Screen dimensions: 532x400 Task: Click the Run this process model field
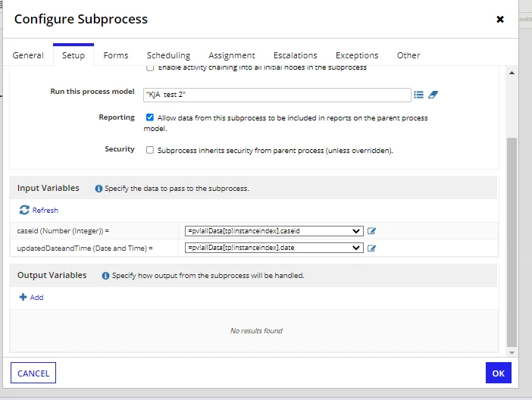click(277, 95)
